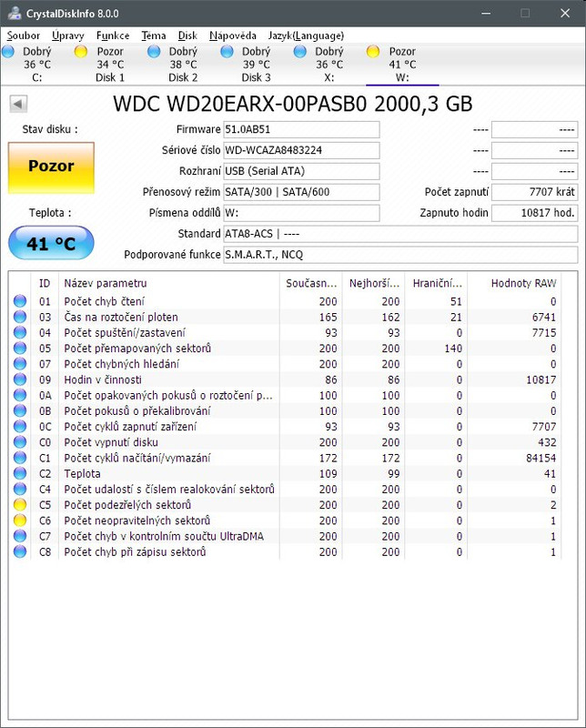
Task: Click status orb of attribute C2 Teplota
Action: point(20,473)
